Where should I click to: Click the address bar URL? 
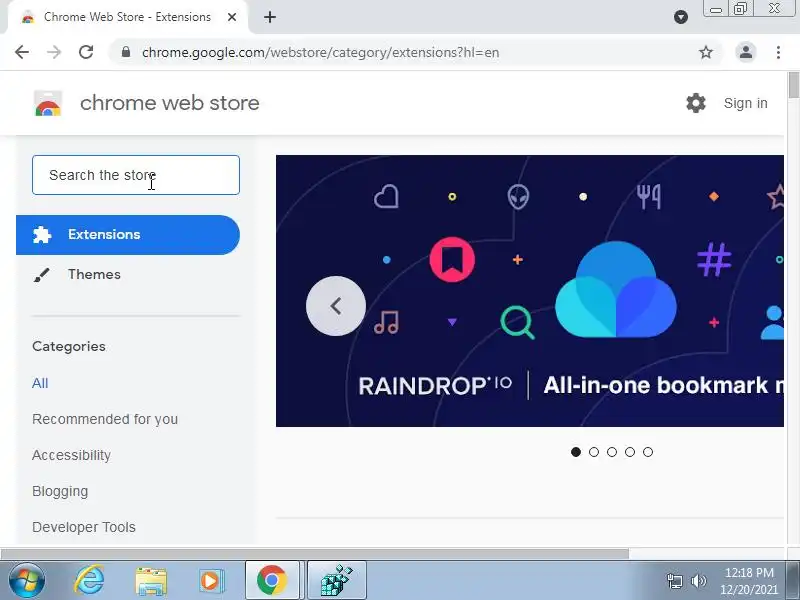pyautogui.click(x=320, y=52)
